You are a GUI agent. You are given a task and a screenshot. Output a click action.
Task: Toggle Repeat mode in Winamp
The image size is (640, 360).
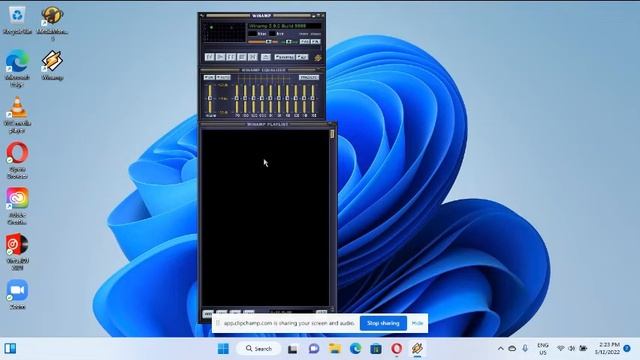[x=302, y=57]
